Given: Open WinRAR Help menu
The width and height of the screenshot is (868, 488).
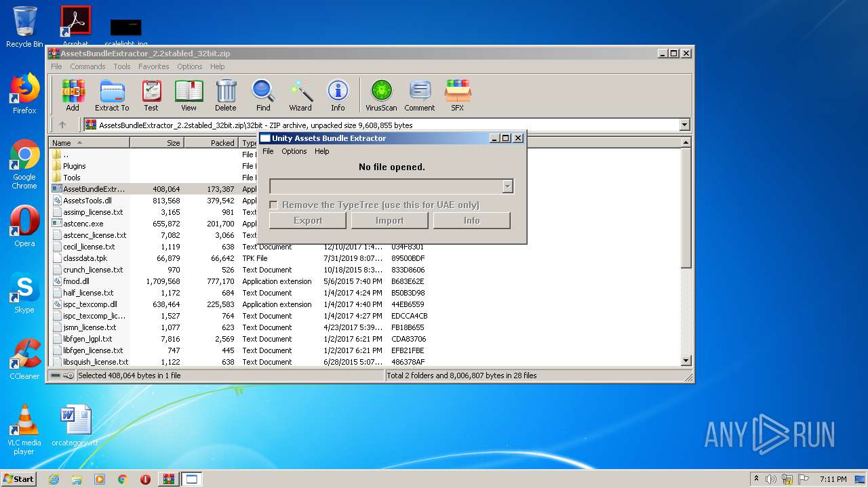Looking at the screenshot, I should (217, 66).
